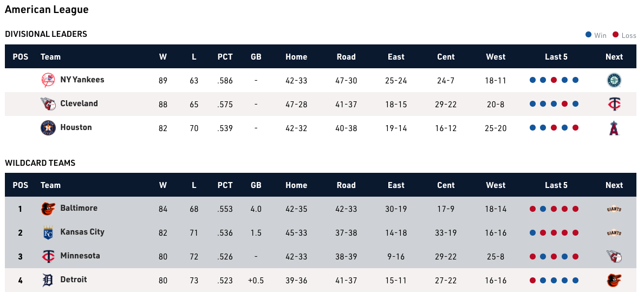The width and height of the screenshot is (644, 292).
Task: Click the blue Win legend dot
Action: tap(588, 35)
